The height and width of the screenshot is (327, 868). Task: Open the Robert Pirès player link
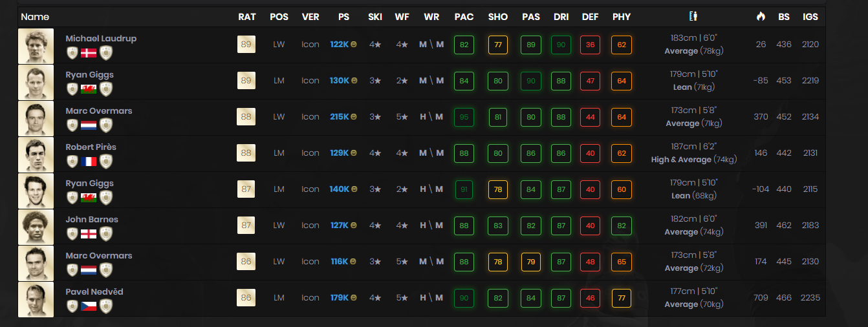click(91, 147)
